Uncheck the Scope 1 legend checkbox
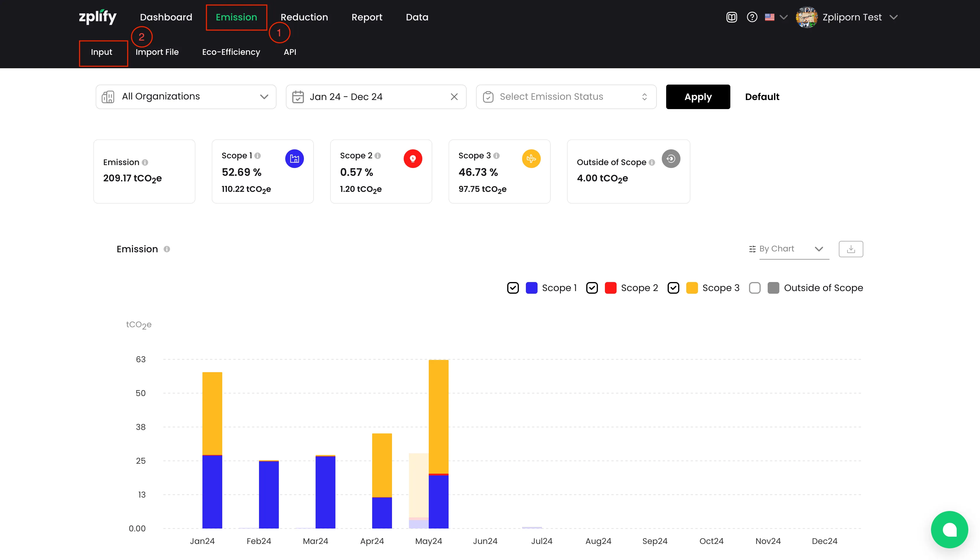The image size is (980, 560). pyautogui.click(x=513, y=288)
